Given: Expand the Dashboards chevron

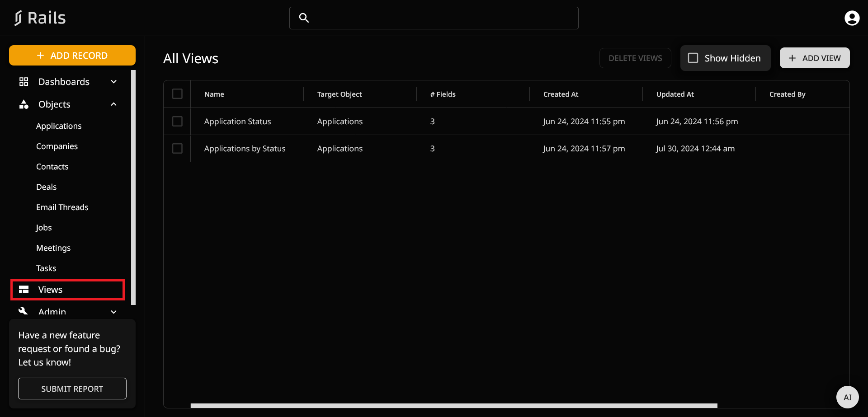Looking at the screenshot, I should (114, 82).
